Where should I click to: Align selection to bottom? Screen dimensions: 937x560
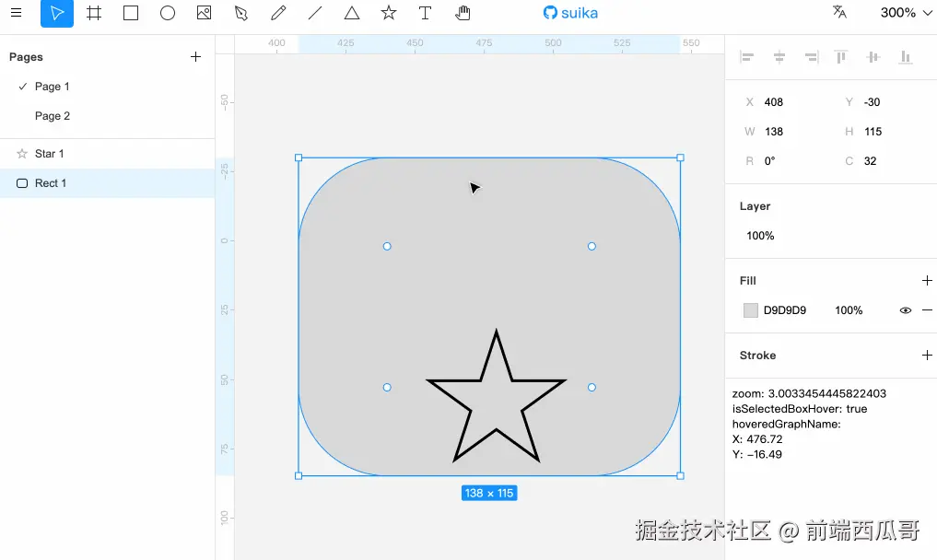906,57
